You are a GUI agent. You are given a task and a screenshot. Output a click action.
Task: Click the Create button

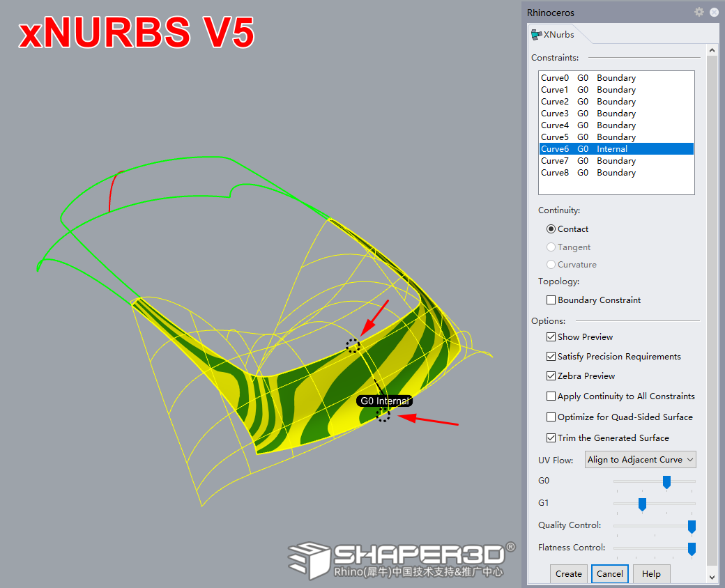click(569, 573)
